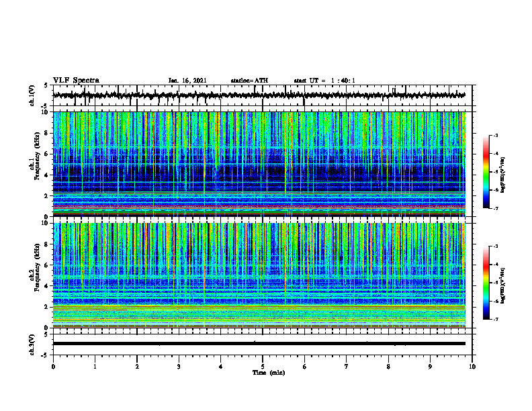Screen dimensions: 532x411
Task: Click the date text "Jan. 16, 2021"
Action: tap(187, 81)
